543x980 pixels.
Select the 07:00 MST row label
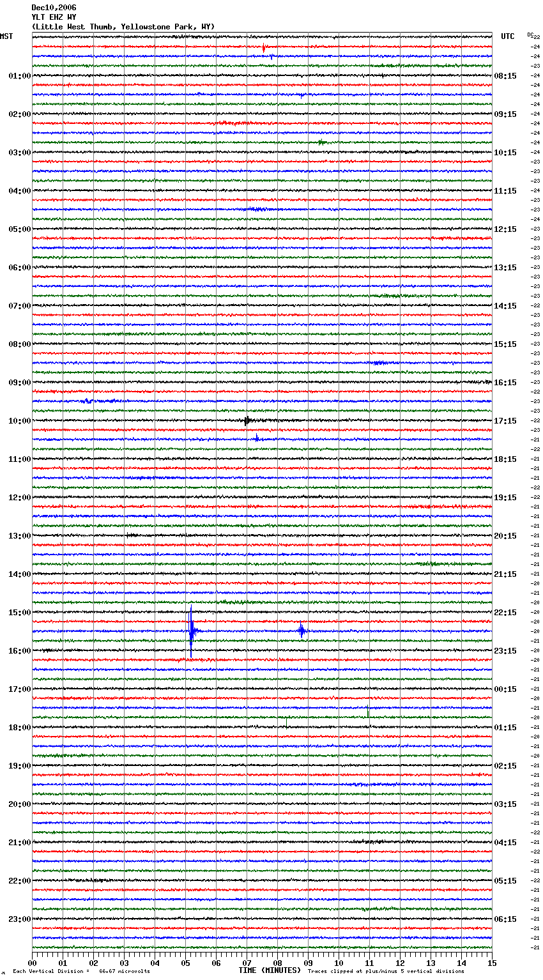click(20, 306)
